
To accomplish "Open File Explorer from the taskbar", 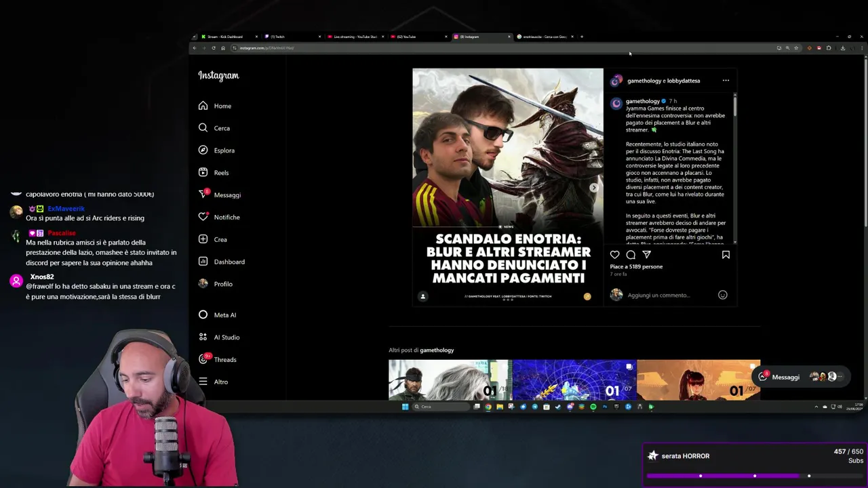I will click(x=500, y=407).
